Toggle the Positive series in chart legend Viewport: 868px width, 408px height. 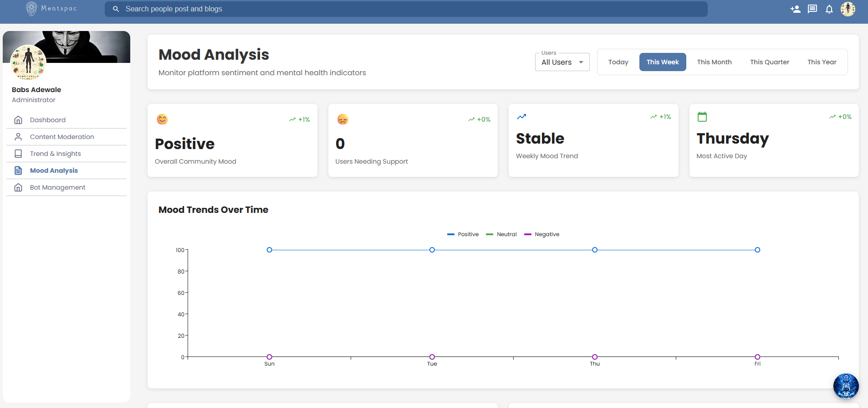pyautogui.click(x=463, y=234)
